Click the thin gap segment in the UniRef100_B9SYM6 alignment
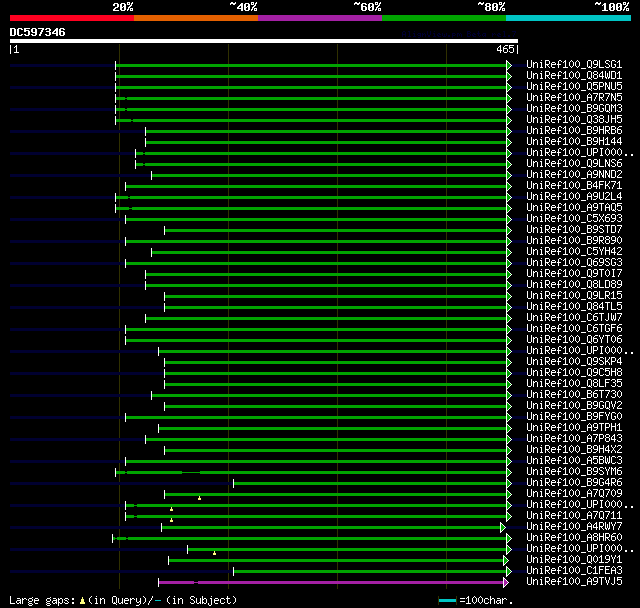This screenshot has height=608, width=640. tap(191, 473)
